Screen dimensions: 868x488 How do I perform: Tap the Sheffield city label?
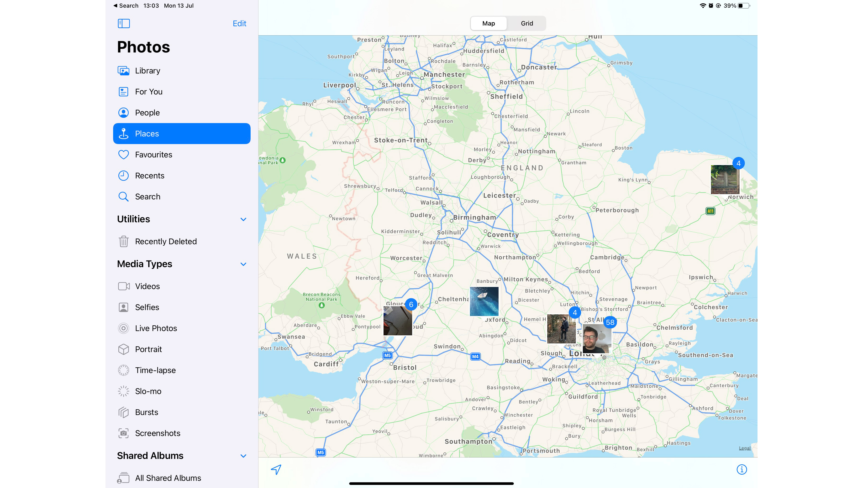[506, 96]
